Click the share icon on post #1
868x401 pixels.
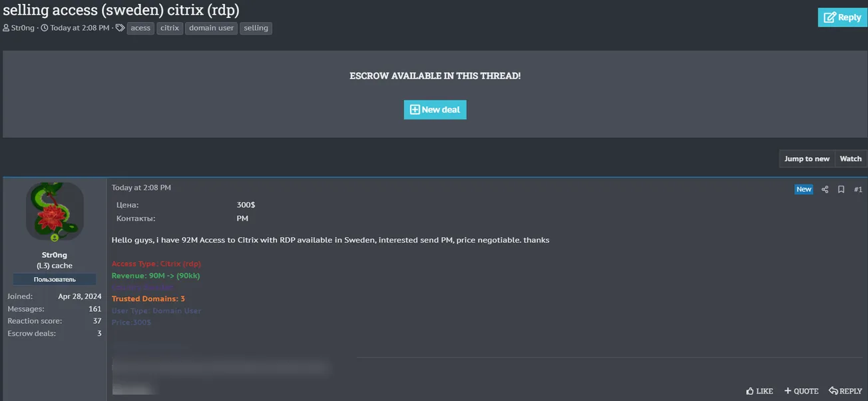pos(825,189)
